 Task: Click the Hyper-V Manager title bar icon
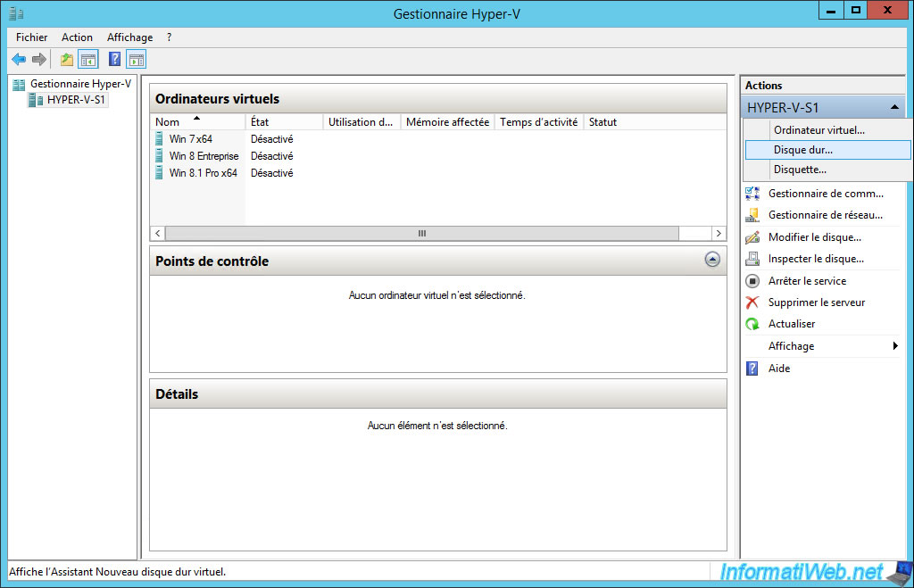(16, 13)
